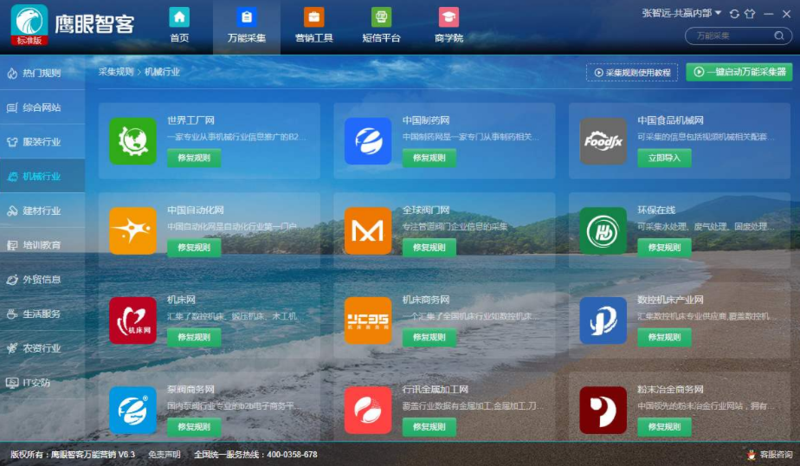Image resolution: width=800 pixels, height=466 pixels.
Task: Click the 环保在线 title text
Action: click(656, 210)
